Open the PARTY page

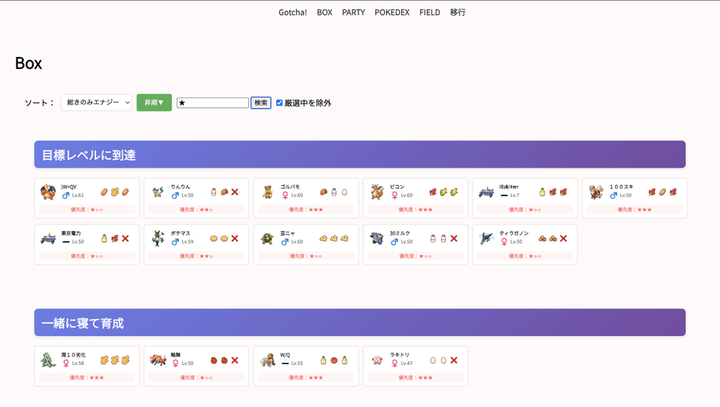(x=353, y=12)
